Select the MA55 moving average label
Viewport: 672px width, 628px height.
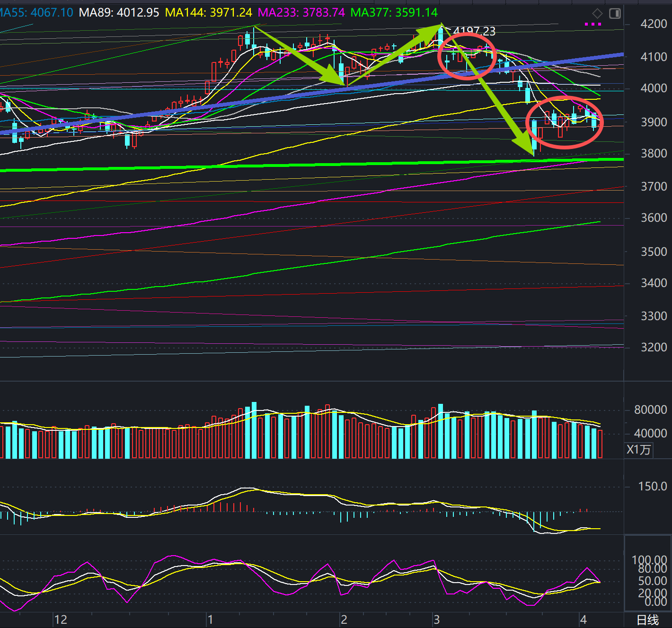point(36,12)
